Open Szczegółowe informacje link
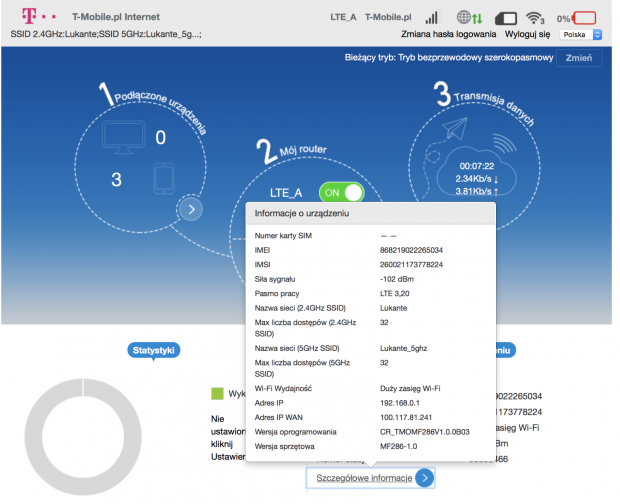 [364, 478]
